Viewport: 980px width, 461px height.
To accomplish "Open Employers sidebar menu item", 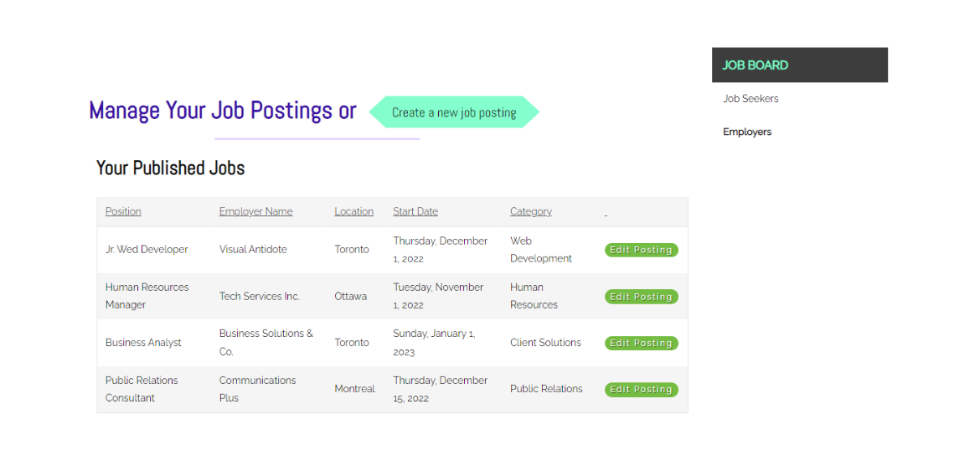I will [x=747, y=132].
